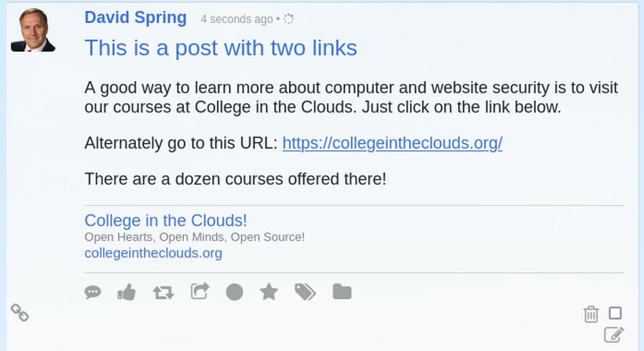The height and width of the screenshot is (351, 644).
Task: Star this post as a favorite
Action: 269,292
